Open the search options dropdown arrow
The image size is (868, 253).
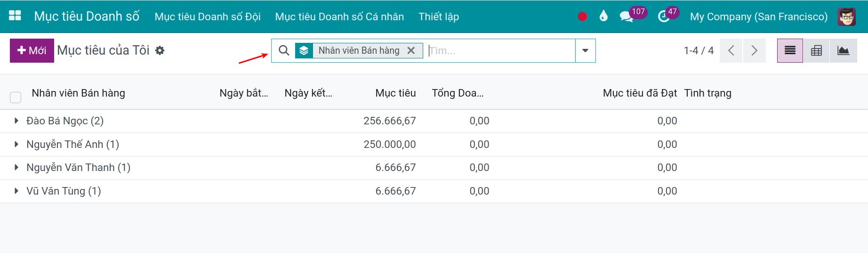585,50
